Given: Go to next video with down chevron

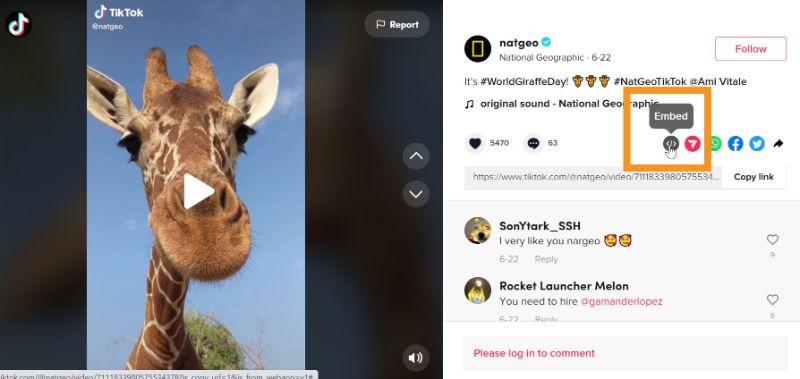Looking at the screenshot, I should click(416, 194).
